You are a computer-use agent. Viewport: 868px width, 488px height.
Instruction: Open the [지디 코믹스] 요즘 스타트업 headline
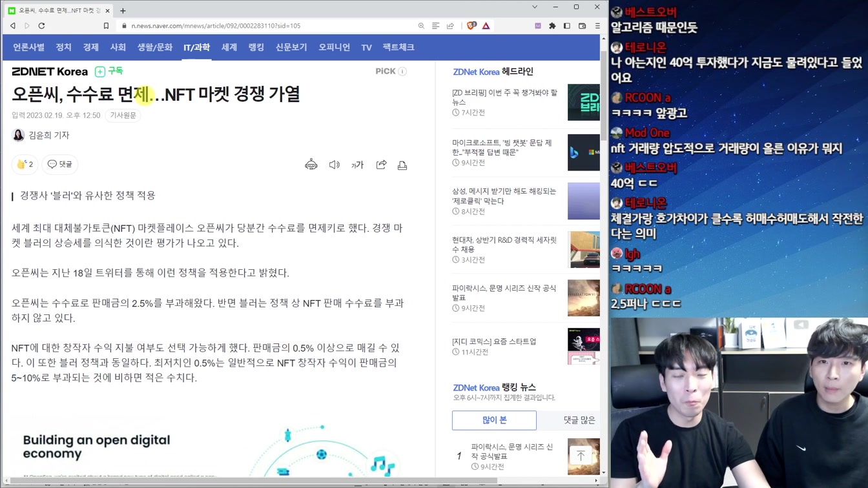tap(494, 341)
